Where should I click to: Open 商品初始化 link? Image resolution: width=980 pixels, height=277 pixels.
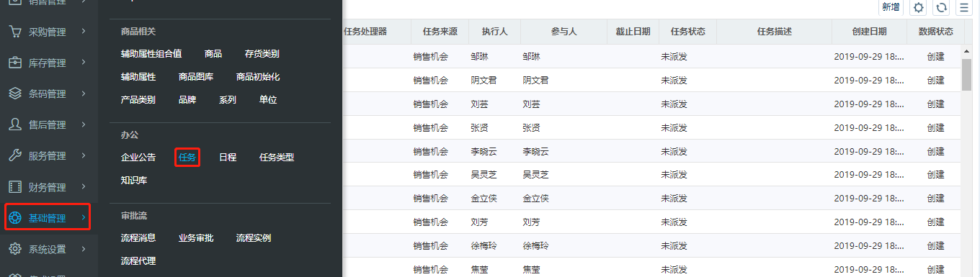[258, 77]
